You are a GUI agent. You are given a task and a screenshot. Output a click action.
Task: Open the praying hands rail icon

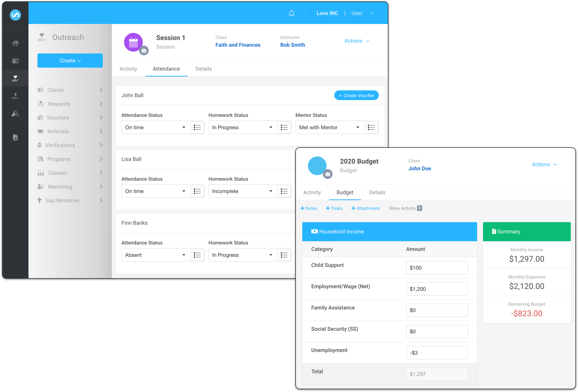(15, 113)
